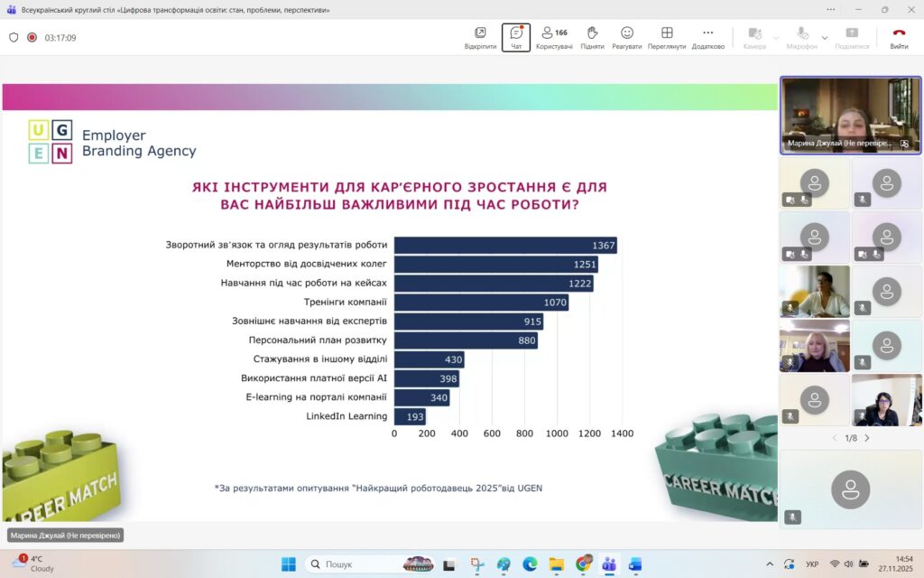Go to next page of participants
Viewport: 924px width, 578px height.
(867, 438)
